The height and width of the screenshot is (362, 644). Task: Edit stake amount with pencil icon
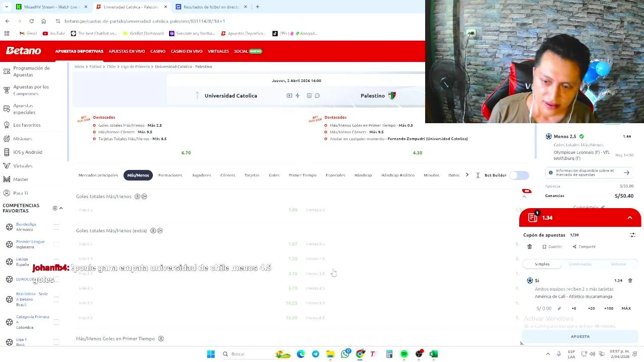click(x=559, y=308)
